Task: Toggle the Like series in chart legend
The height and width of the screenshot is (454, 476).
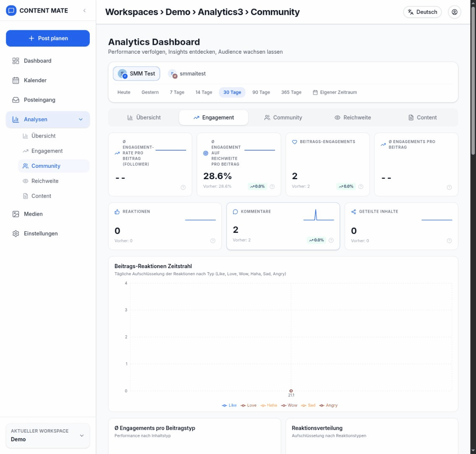Action: click(229, 405)
